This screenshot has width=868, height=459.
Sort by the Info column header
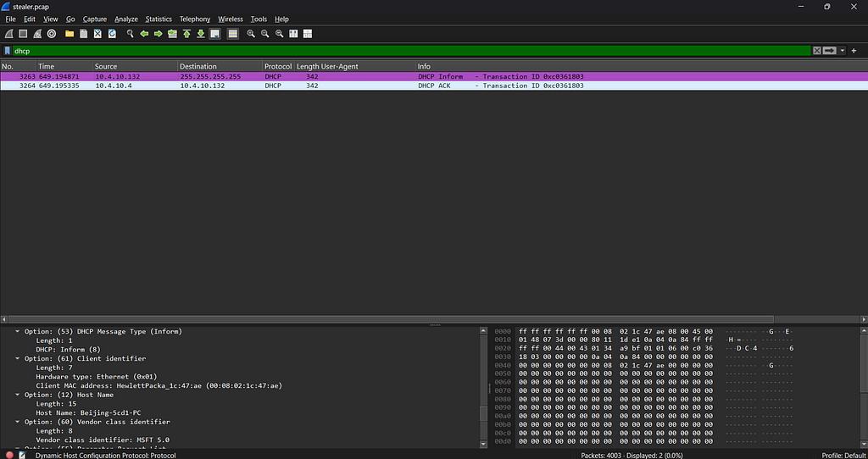pos(642,66)
